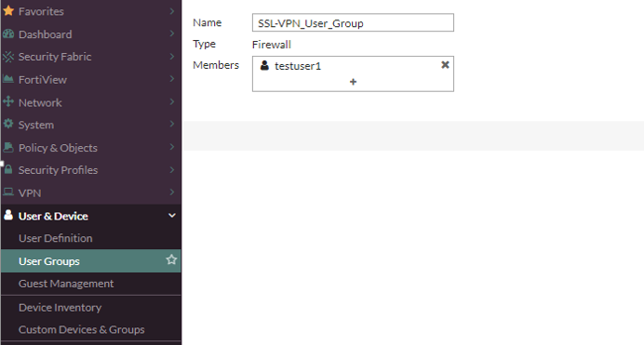Click the Security Profiles lock icon
The width and height of the screenshot is (644, 345).
[8, 169]
